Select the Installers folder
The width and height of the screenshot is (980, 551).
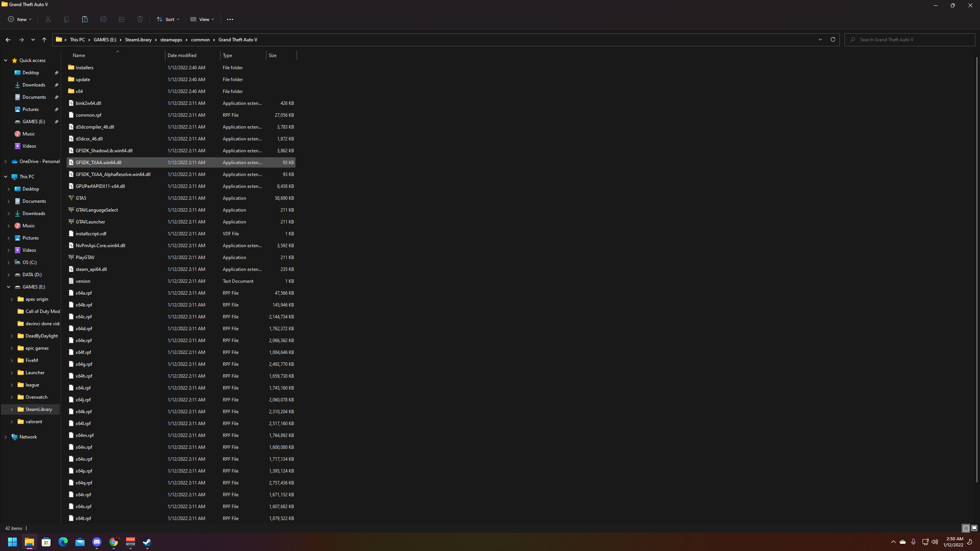(x=181, y=68)
